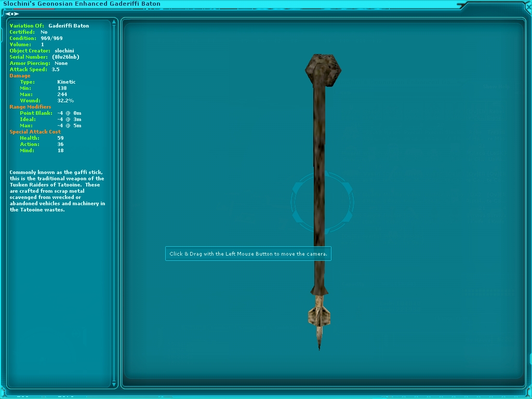Select the Health cost value 59
The width and height of the screenshot is (532, 399).
coord(60,138)
